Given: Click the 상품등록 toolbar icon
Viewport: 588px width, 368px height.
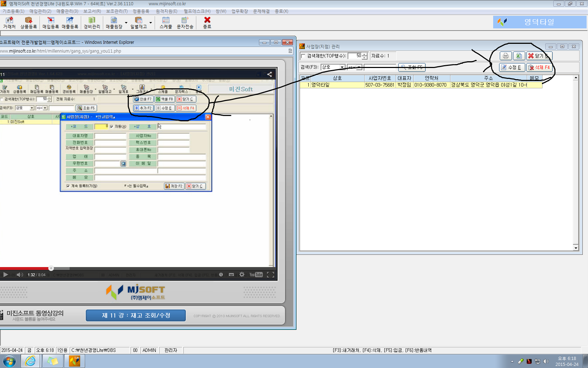Looking at the screenshot, I should pos(28,23).
